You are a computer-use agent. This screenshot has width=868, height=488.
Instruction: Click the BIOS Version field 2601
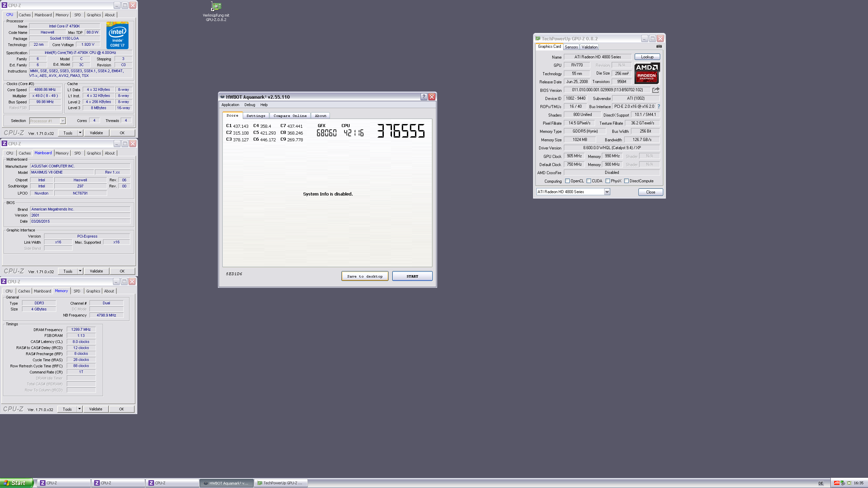tap(80, 215)
